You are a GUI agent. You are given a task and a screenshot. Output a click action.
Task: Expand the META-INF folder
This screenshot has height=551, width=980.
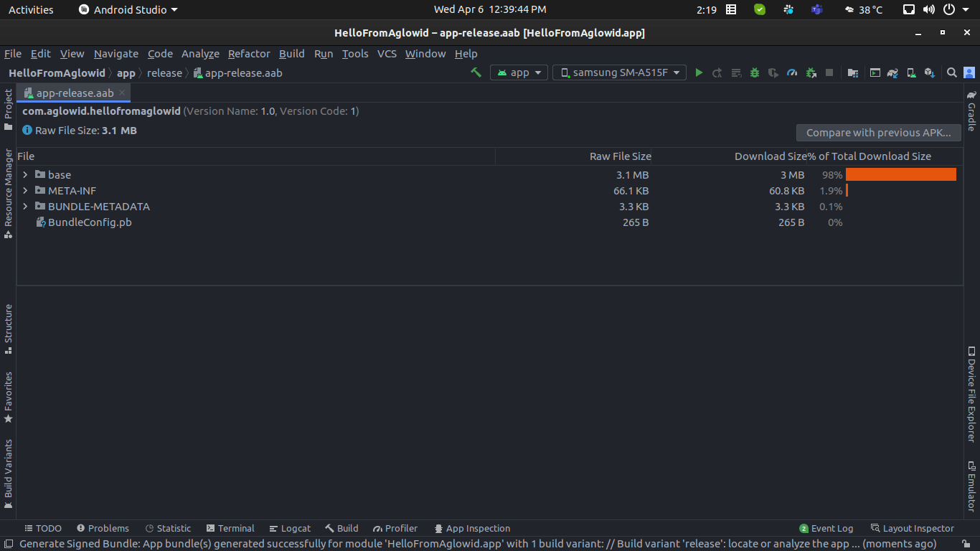(25, 190)
